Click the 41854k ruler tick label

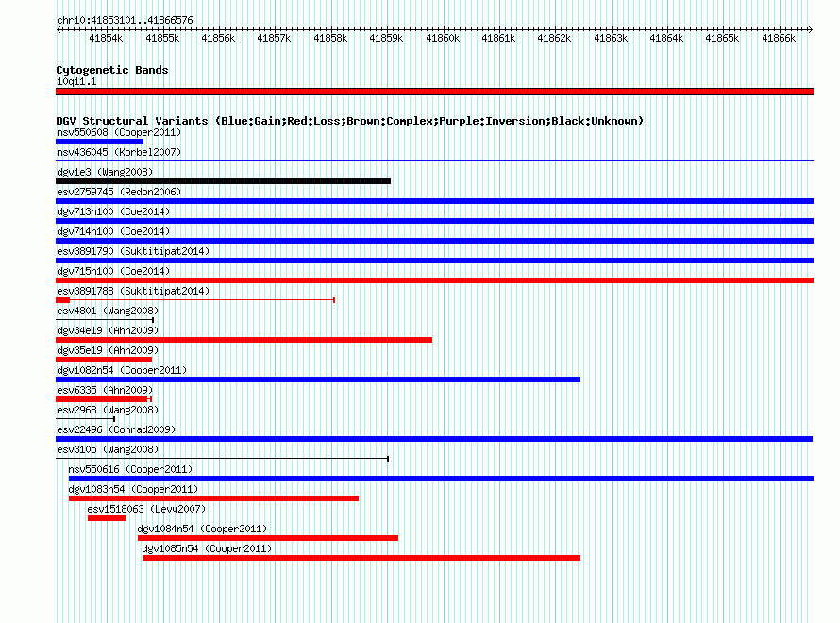pyautogui.click(x=106, y=38)
